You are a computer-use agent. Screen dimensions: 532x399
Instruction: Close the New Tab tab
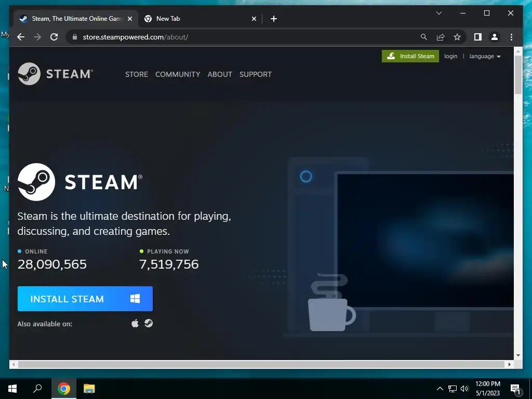point(254,19)
